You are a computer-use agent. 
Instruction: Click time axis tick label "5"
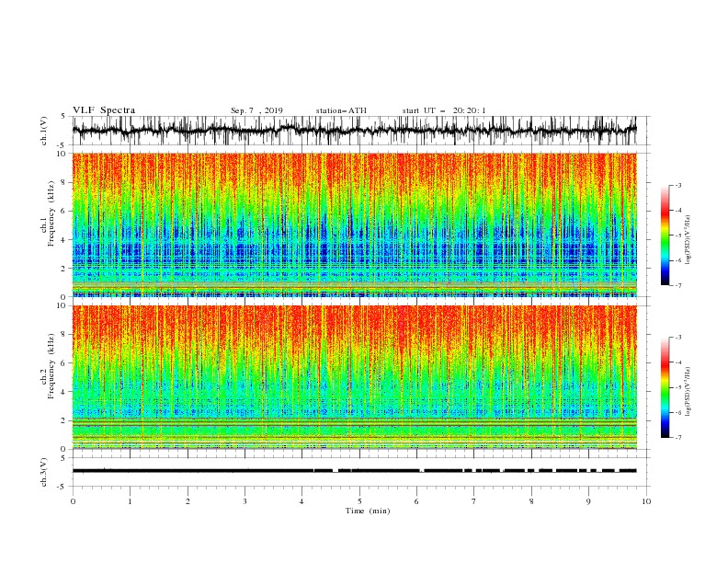click(359, 501)
